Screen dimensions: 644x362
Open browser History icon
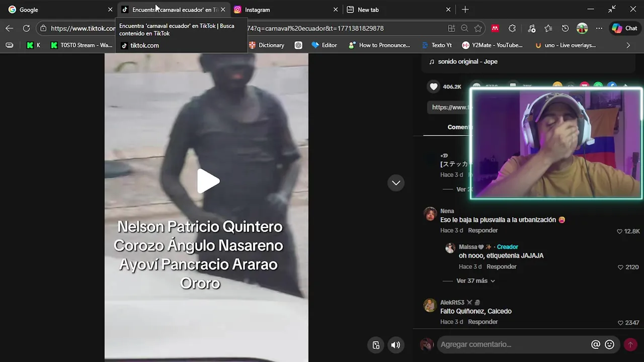click(x=565, y=28)
